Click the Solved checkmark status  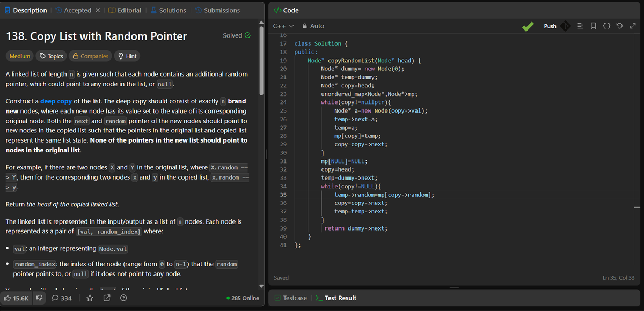(x=237, y=35)
